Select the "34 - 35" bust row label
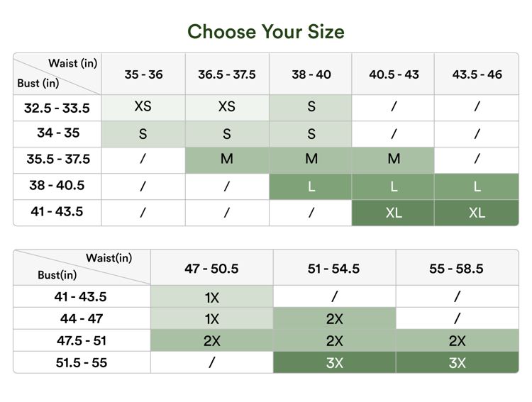532x402 pixels. coord(58,133)
